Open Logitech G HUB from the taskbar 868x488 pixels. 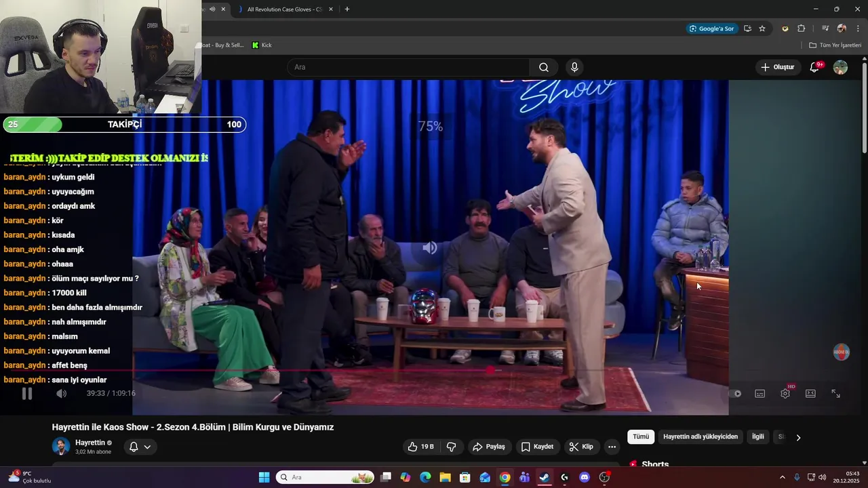pos(564,477)
